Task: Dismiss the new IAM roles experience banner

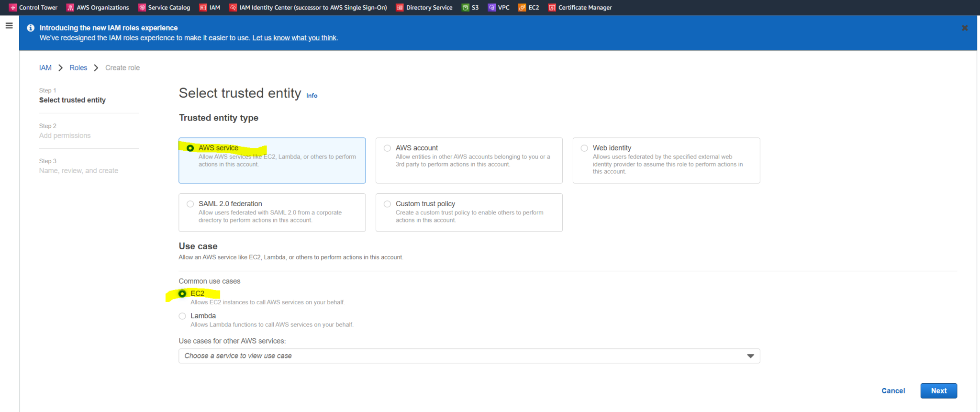Action: pyautogui.click(x=964, y=28)
